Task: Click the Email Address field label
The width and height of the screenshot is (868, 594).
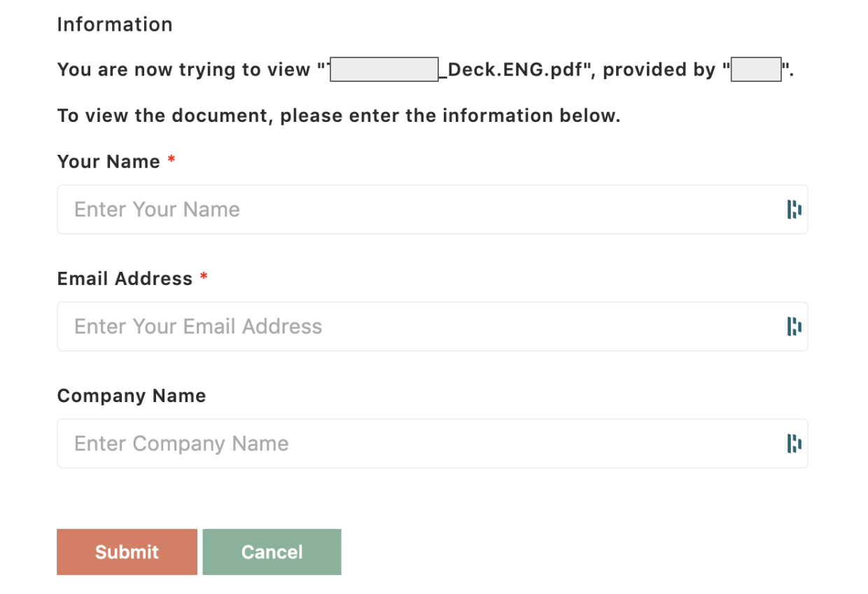Action: 125,279
